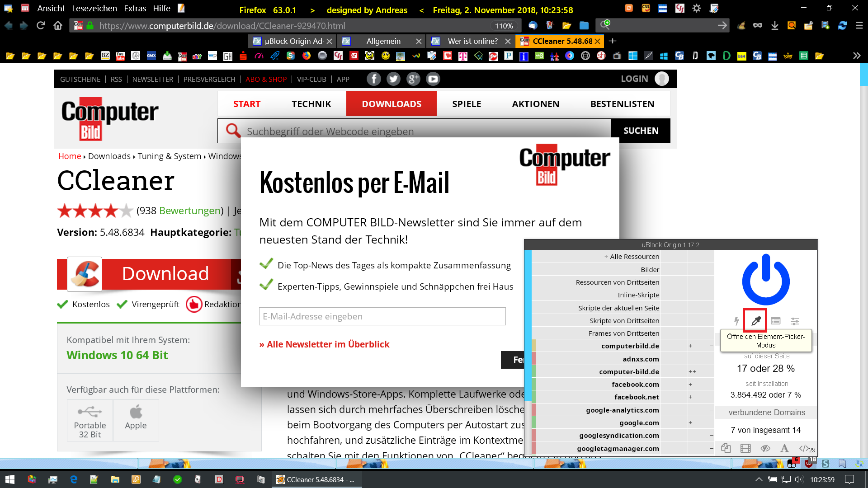
Task: Click the uBlock Origin blue power button
Action: (766, 280)
